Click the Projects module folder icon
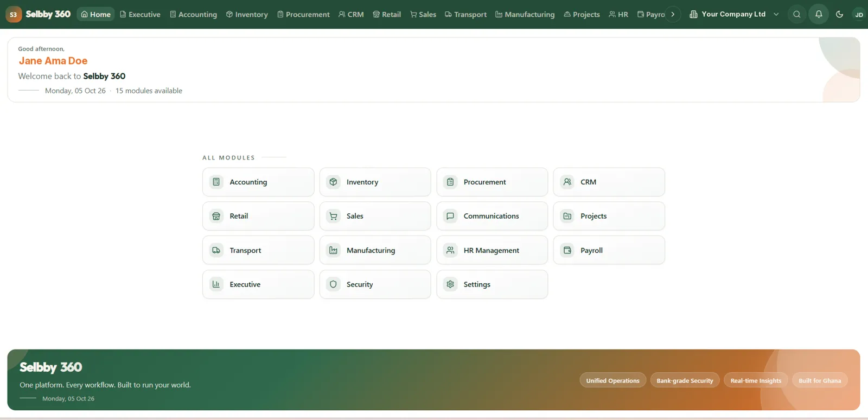Screen dimensions: 868x420 tap(567, 216)
